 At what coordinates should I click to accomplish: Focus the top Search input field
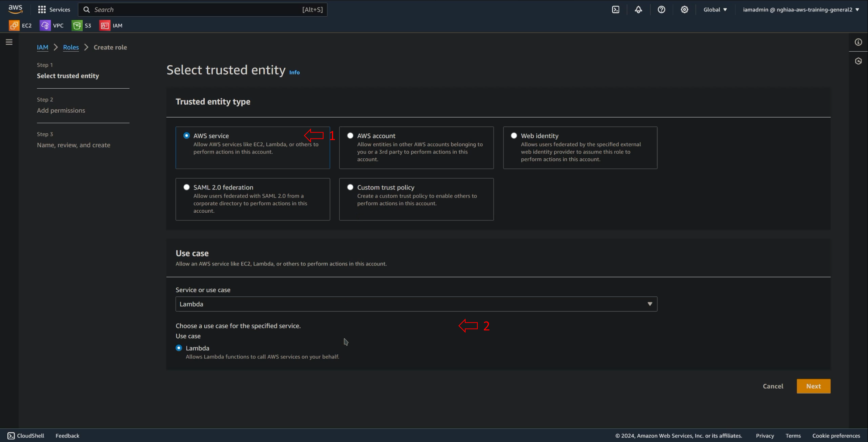click(x=203, y=10)
